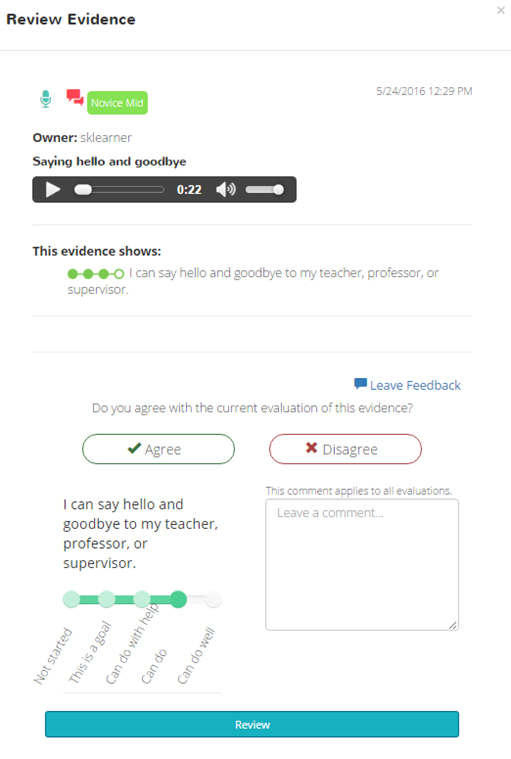The image size is (511, 759).
Task: Select Agree with the evaluation
Action: [x=158, y=449]
